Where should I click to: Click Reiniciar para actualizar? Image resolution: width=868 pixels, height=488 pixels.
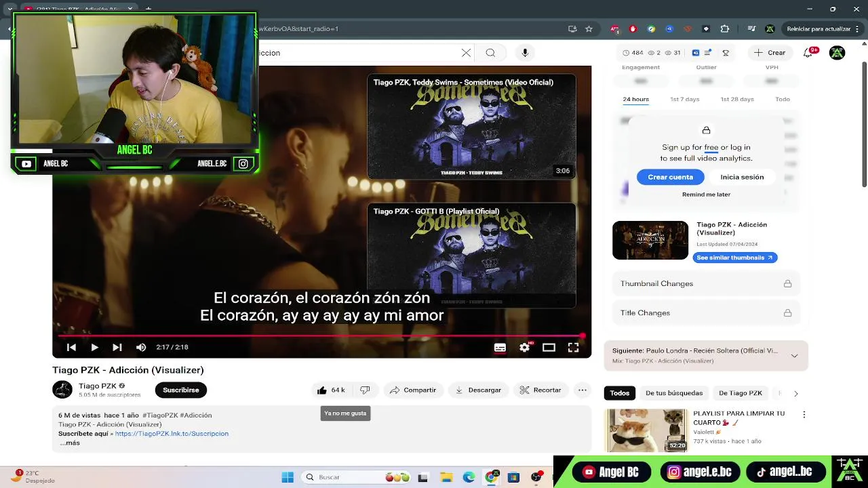818,29
